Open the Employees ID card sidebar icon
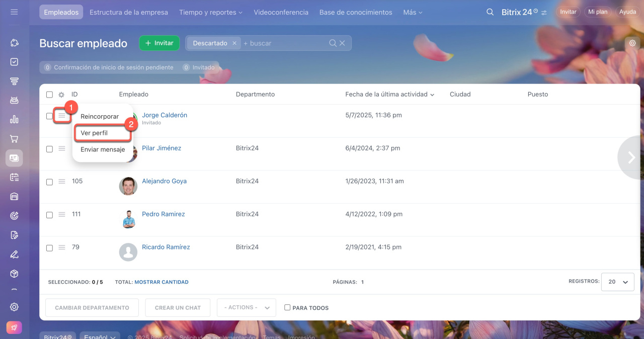Screen dimensions: 644x339 point(14,158)
